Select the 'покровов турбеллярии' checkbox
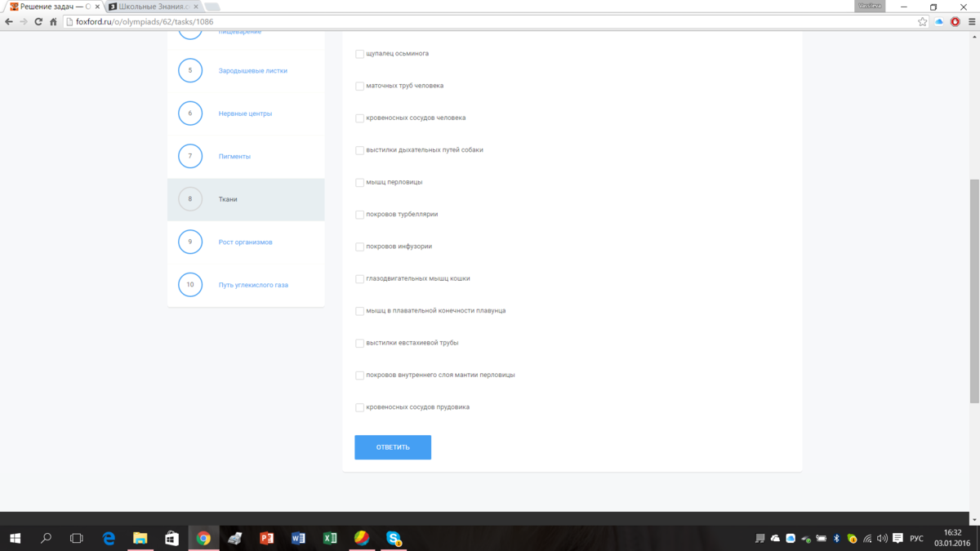This screenshot has width=980, height=551. [x=359, y=215]
